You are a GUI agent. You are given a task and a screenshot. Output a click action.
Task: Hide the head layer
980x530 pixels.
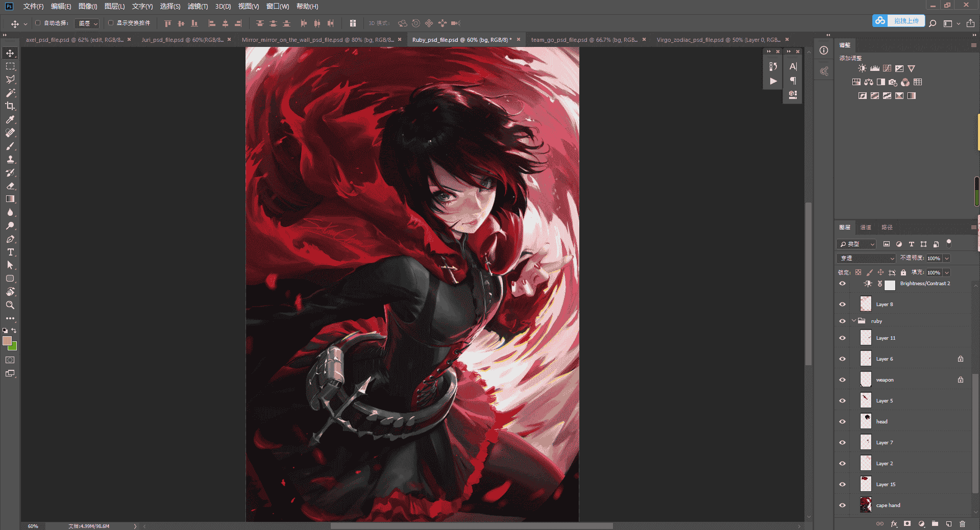coord(842,422)
